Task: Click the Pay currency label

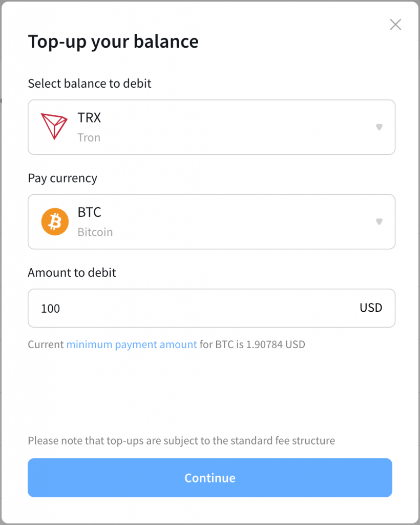Action: pyautogui.click(x=62, y=178)
